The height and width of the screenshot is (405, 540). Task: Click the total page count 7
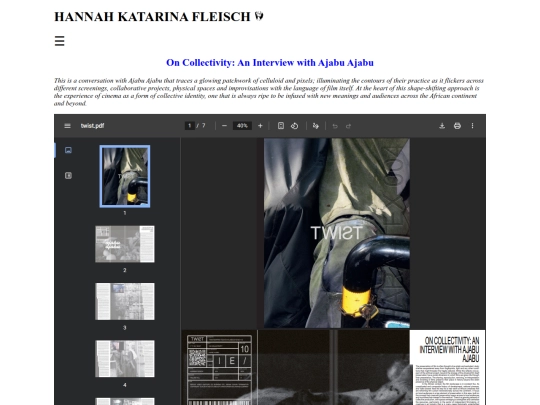(204, 126)
